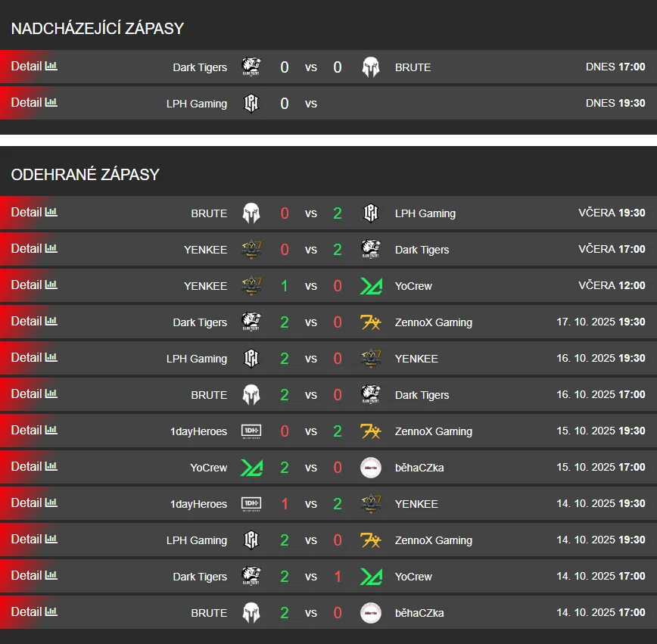Click LPH Gaming logo in today's 19:30 match
657x644 pixels.
pyautogui.click(x=251, y=104)
